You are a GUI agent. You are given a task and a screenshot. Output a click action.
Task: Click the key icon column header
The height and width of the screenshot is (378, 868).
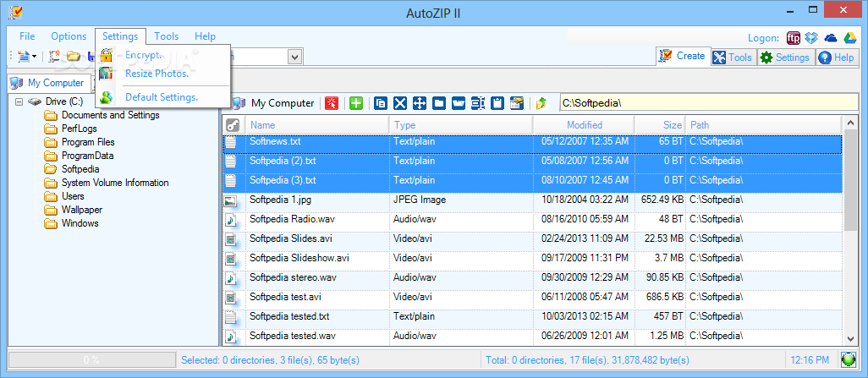[x=233, y=125]
